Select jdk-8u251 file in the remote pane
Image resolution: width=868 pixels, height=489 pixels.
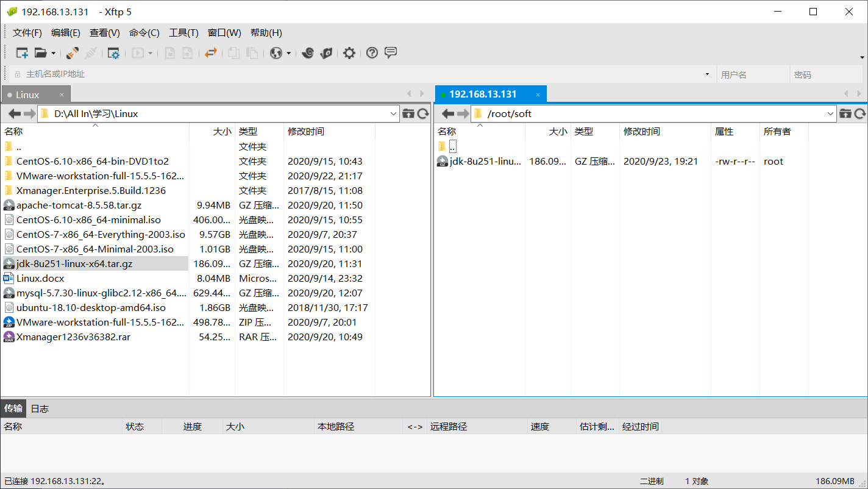485,162
